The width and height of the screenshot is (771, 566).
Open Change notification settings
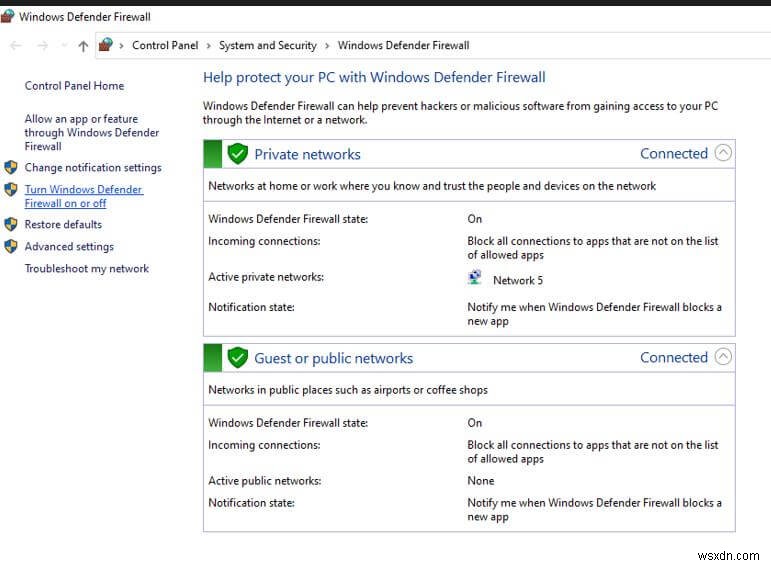click(93, 168)
